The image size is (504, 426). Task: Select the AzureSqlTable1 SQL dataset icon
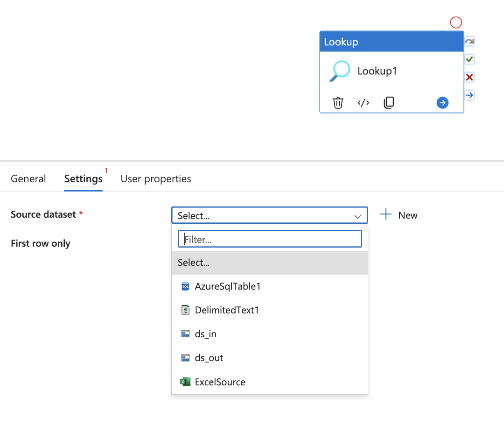(186, 286)
